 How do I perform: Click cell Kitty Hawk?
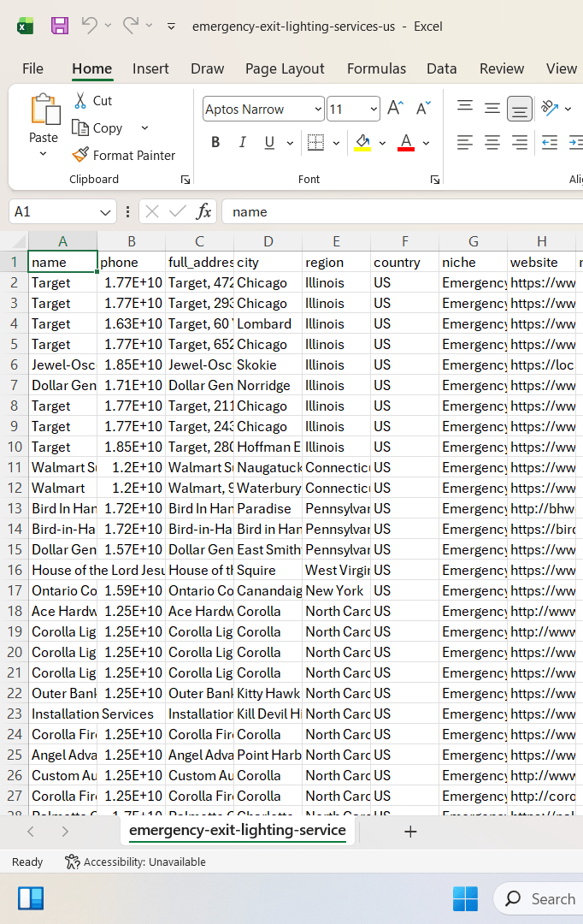(268, 694)
